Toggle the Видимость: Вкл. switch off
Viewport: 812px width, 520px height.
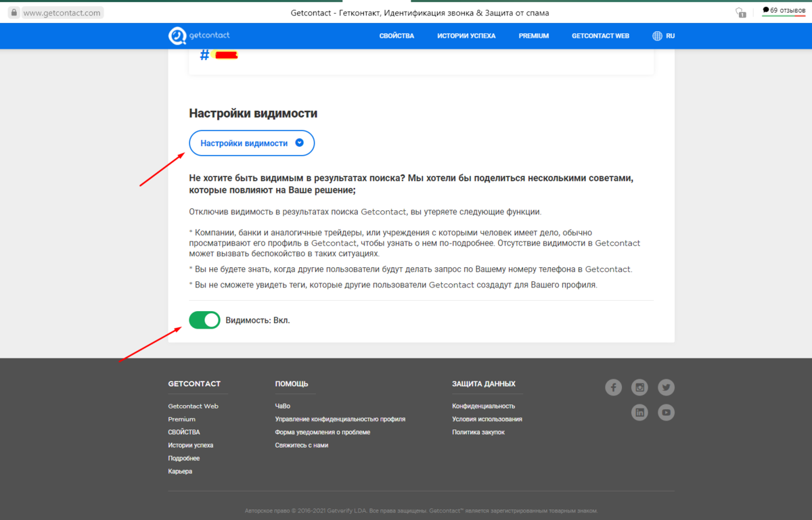coord(204,320)
